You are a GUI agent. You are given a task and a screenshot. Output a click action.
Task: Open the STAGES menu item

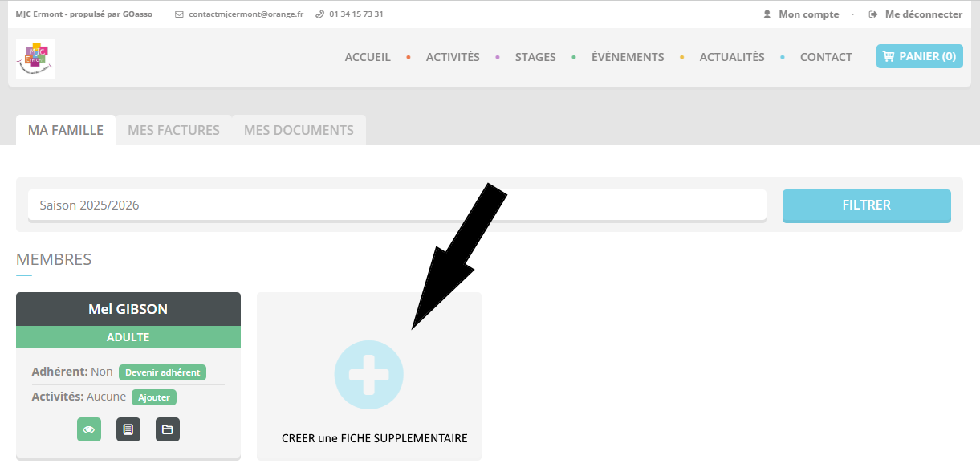[x=535, y=57]
